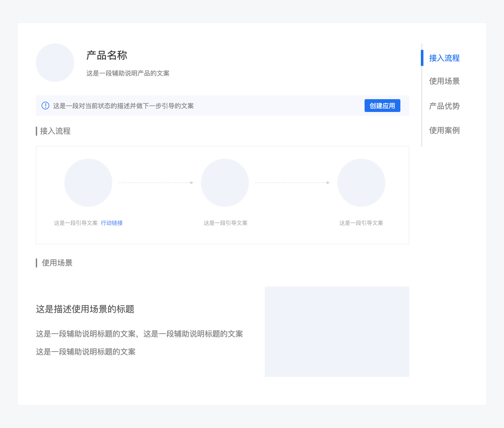Go to 产品优势 in the side navigation
The height and width of the screenshot is (428, 504).
tap(444, 106)
